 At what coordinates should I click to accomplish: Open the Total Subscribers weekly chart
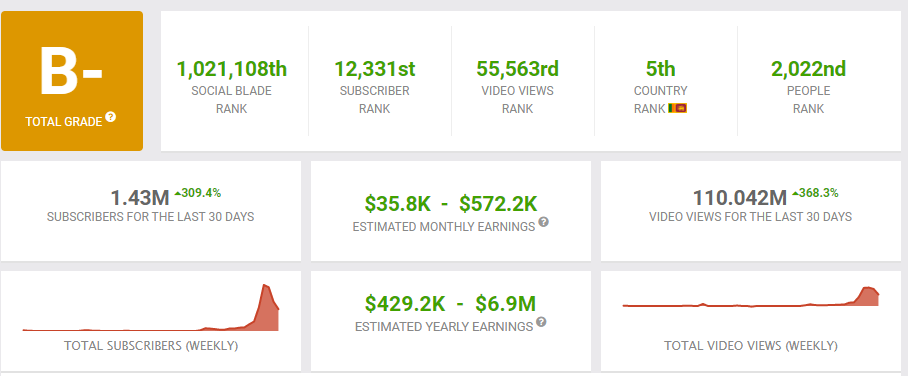coord(151,308)
